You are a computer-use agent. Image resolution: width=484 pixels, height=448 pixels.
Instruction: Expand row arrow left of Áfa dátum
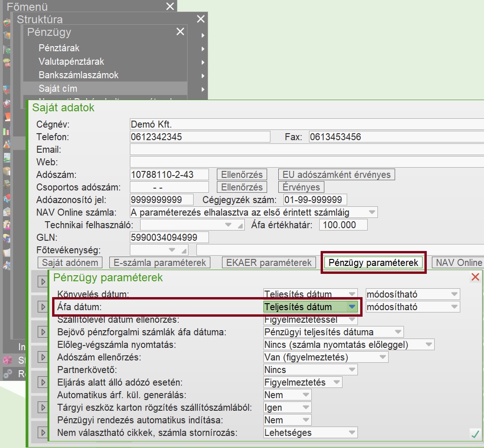43,307
